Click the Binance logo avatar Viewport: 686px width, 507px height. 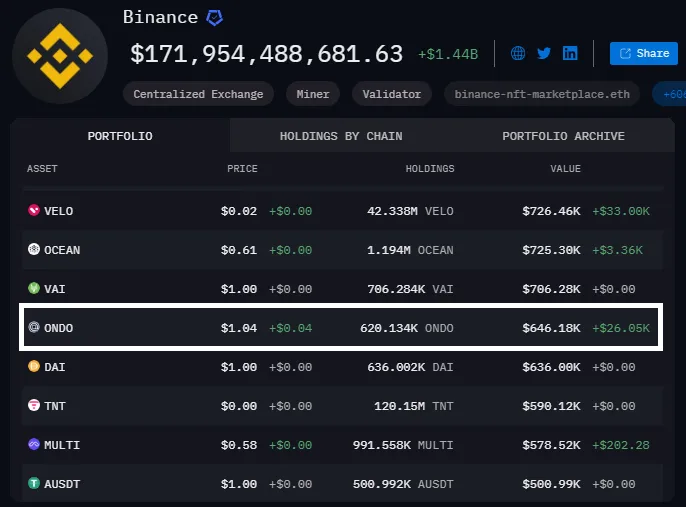click(60, 56)
